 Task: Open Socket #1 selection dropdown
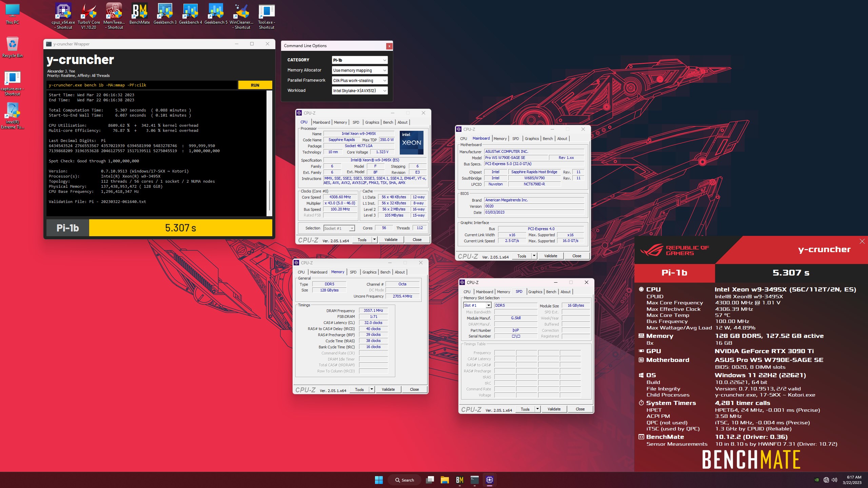coord(339,228)
